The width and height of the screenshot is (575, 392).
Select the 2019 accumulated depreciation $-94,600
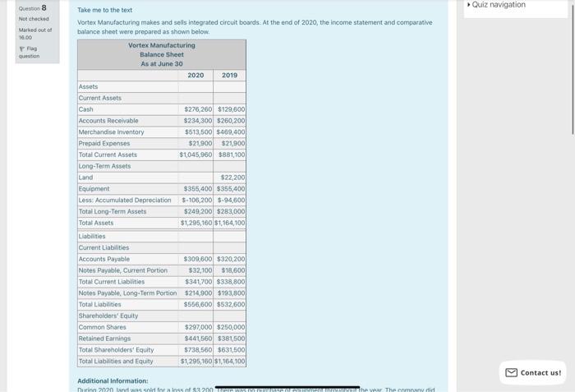point(232,201)
